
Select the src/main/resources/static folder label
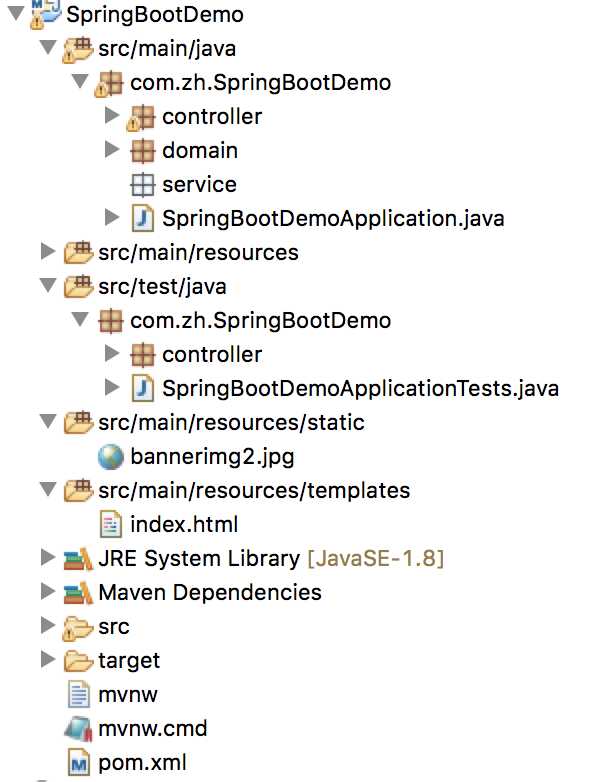[x=231, y=423]
